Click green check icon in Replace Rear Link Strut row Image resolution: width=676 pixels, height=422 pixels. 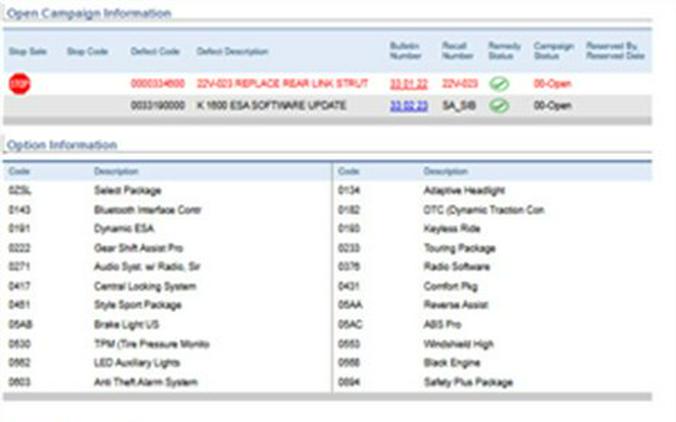click(499, 84)
